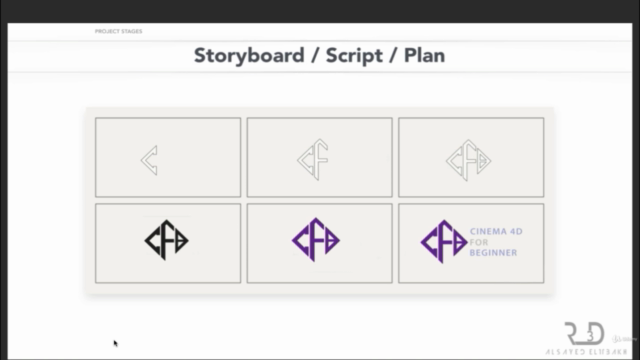Select the fourth storyboard frame with black logo
The height and width of the screenshot is (360, 640).
point(168,243)
